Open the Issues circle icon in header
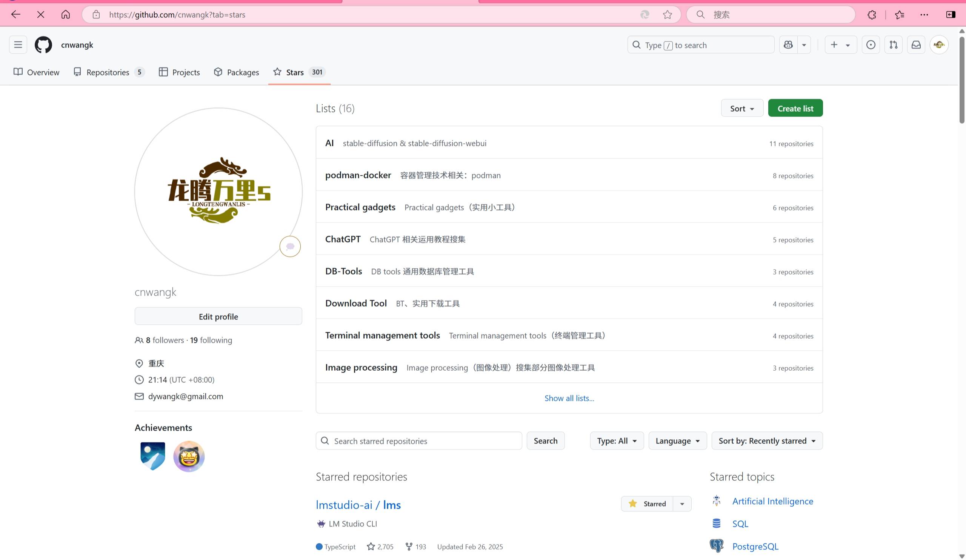 (871, 45)
